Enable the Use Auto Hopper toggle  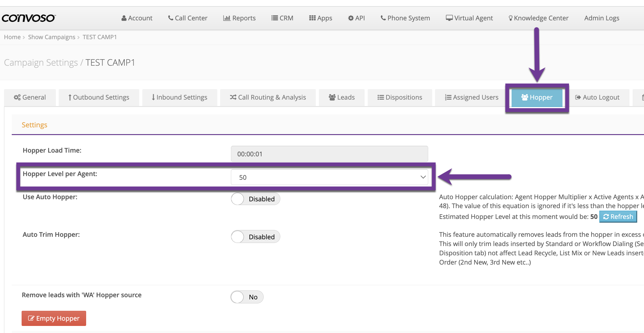click(255, 199)
